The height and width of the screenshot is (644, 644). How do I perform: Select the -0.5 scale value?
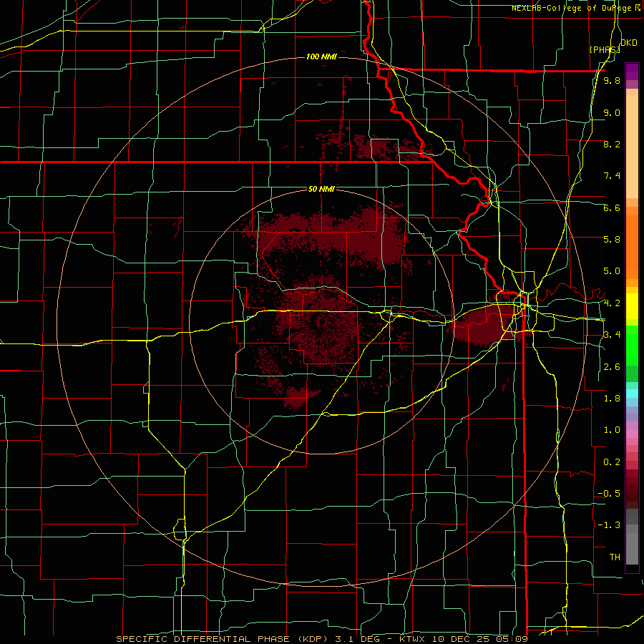click(x=609, y=494)
